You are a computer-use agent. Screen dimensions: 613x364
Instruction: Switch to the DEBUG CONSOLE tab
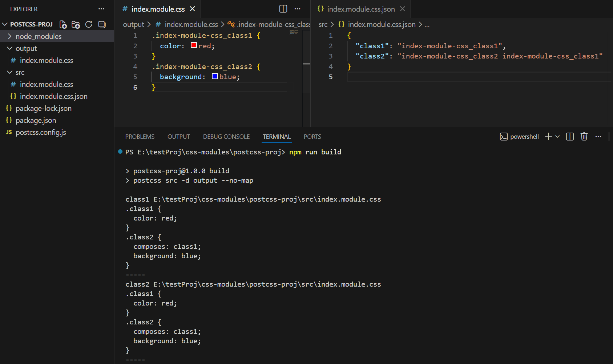pyautogui.click(x=226, y=137)
